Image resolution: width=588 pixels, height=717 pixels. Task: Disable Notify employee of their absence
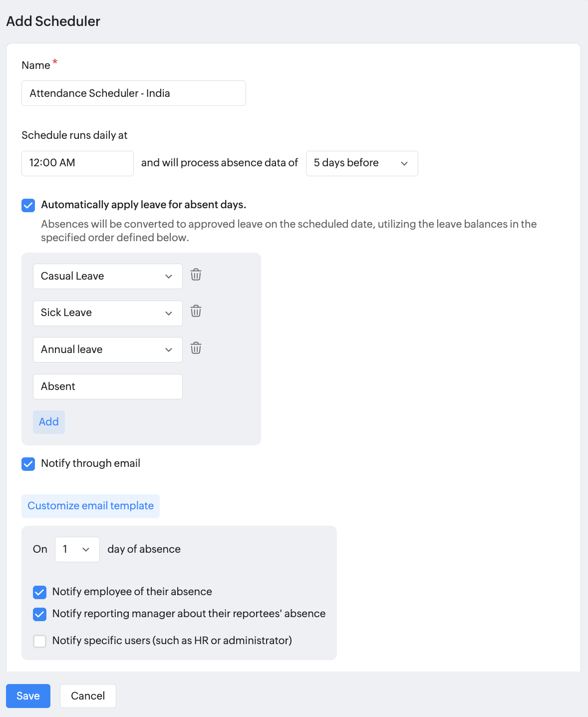tap(40, 592)
